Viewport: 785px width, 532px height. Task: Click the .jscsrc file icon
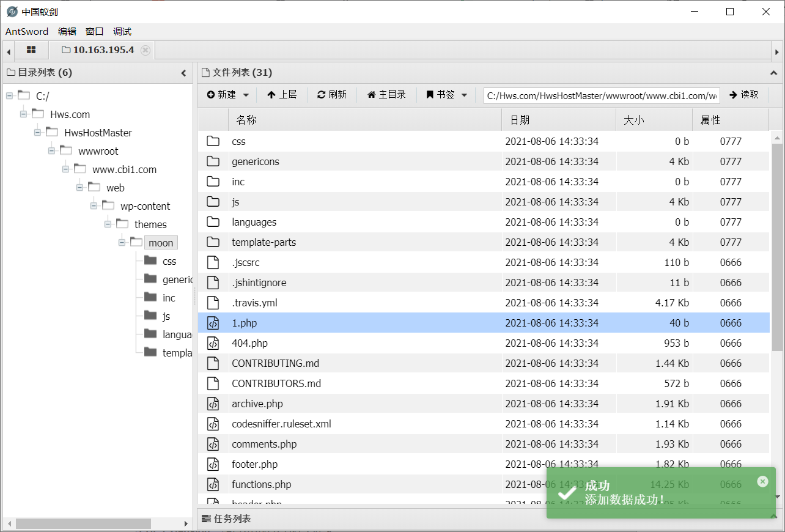(x=213, y=262)
